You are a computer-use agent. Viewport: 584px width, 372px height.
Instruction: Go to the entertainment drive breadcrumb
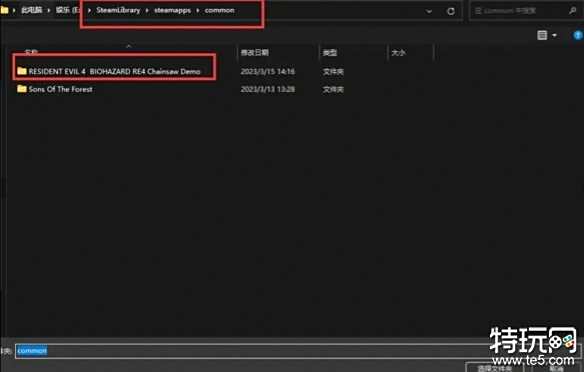pos(67,10)
